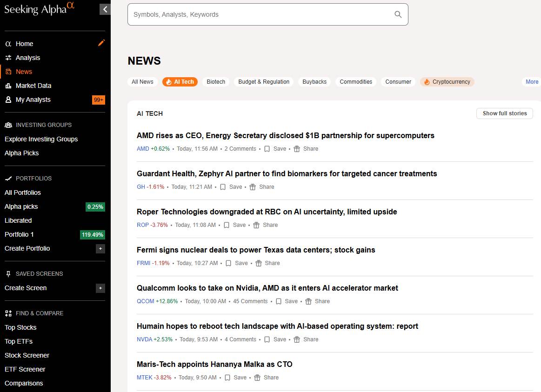
Task: Open the Analysis section in sidebar
Action: 27,58
